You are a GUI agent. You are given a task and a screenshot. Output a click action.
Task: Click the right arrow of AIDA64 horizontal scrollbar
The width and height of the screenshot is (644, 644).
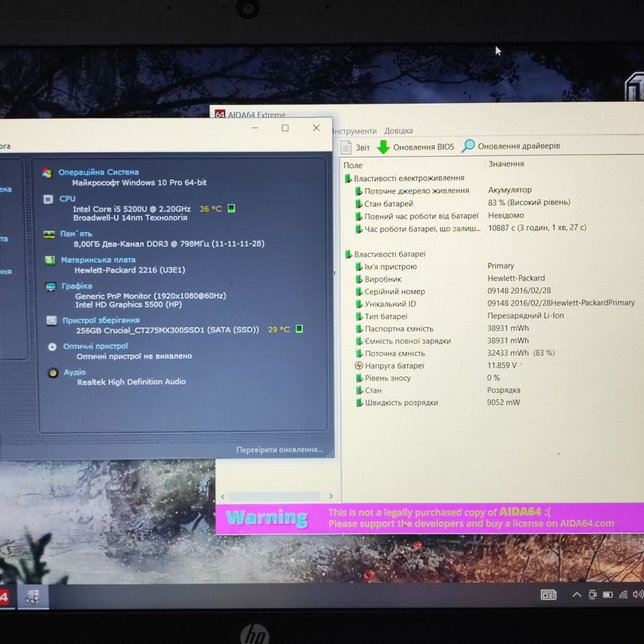click(x=331, y=496)
